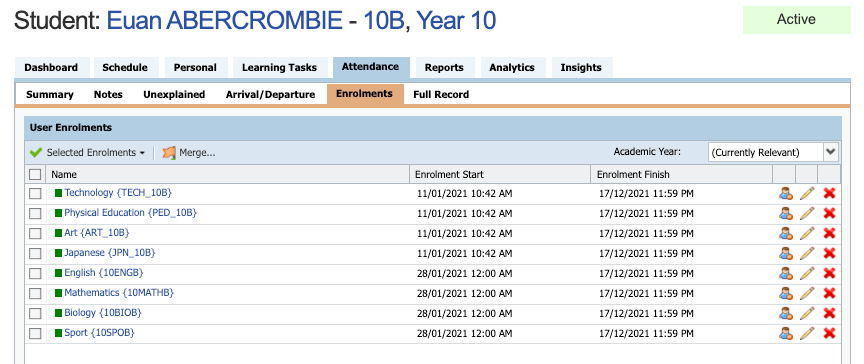Screen dimensions: 864x364
Task: Switch to the Dashboard tab
Action: pos(51,68)
